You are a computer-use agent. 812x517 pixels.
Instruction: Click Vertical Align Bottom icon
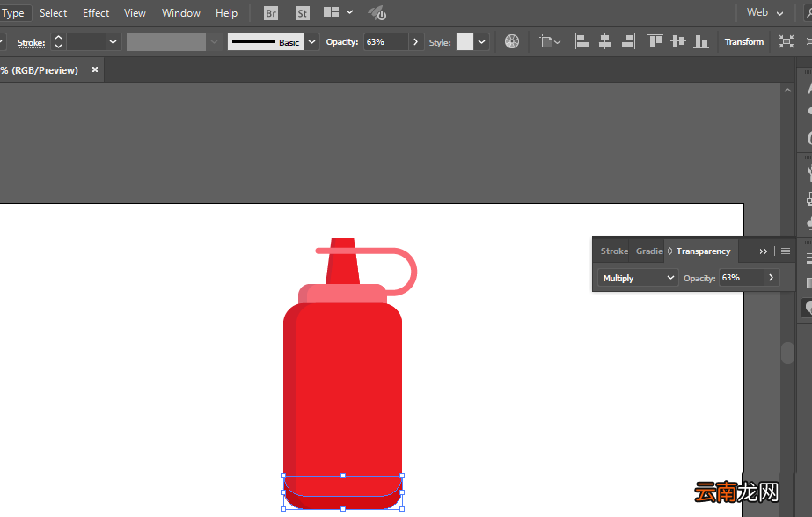pos(701,41)
